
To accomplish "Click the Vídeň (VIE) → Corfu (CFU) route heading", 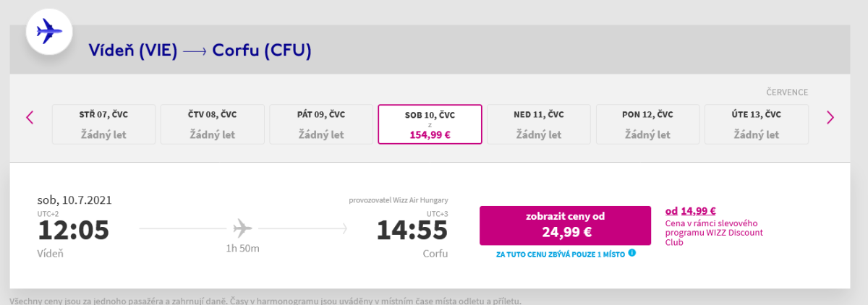I will (200, 51).
